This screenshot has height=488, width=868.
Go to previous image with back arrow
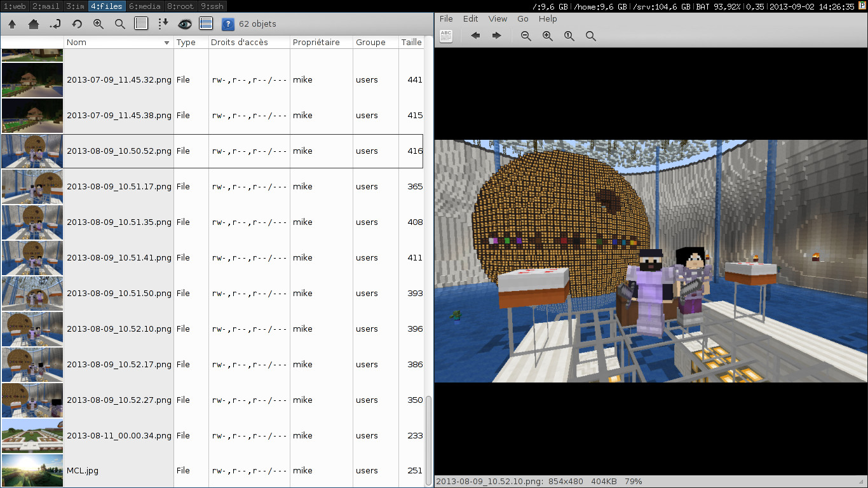[x=475, y=36]
